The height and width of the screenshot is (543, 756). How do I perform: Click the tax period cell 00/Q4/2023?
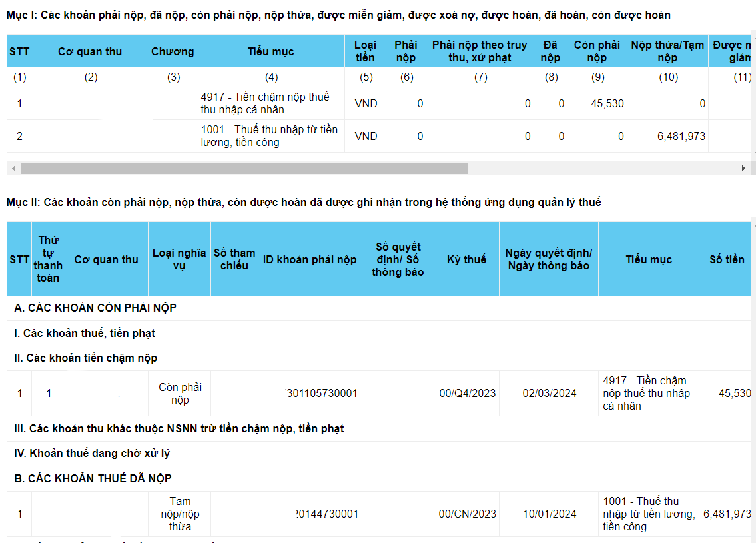pyautogui.click(x=468, y=393)
